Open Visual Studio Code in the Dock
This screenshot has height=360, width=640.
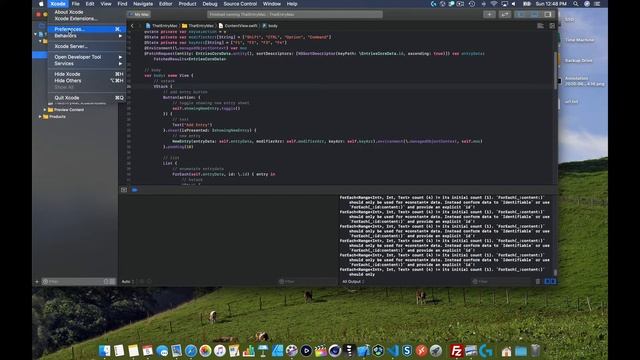coord(393,351)
